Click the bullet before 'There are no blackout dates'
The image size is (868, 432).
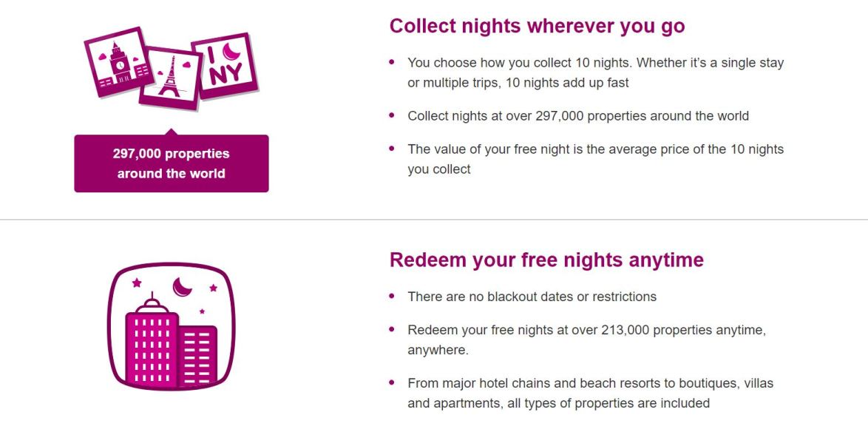point(392,296)
